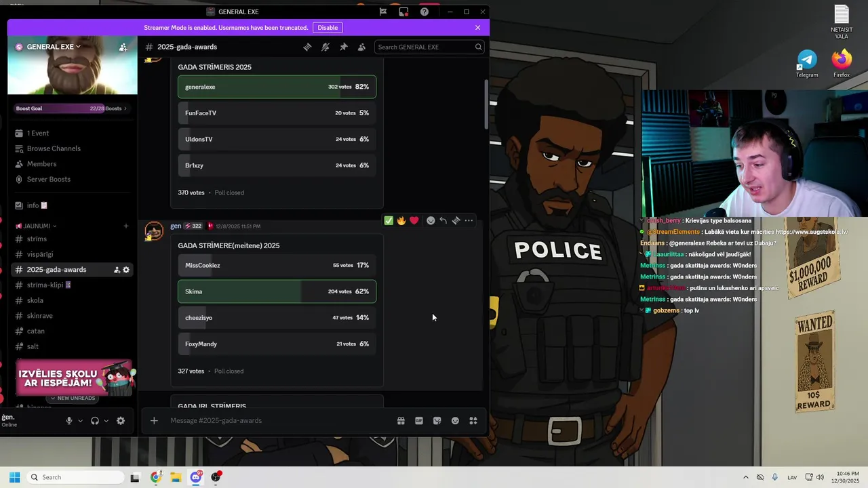Open Browse Channels
868x488 pixels.
pos(72,148)
